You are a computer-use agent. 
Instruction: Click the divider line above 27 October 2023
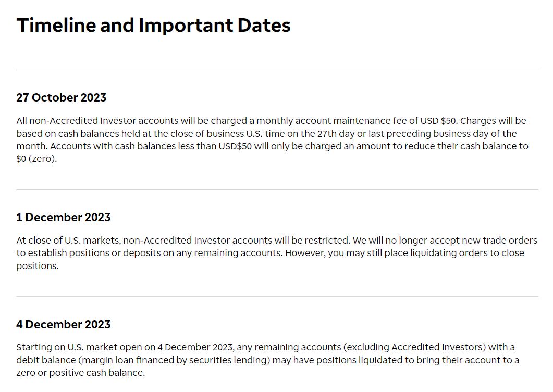coord(277,70)
